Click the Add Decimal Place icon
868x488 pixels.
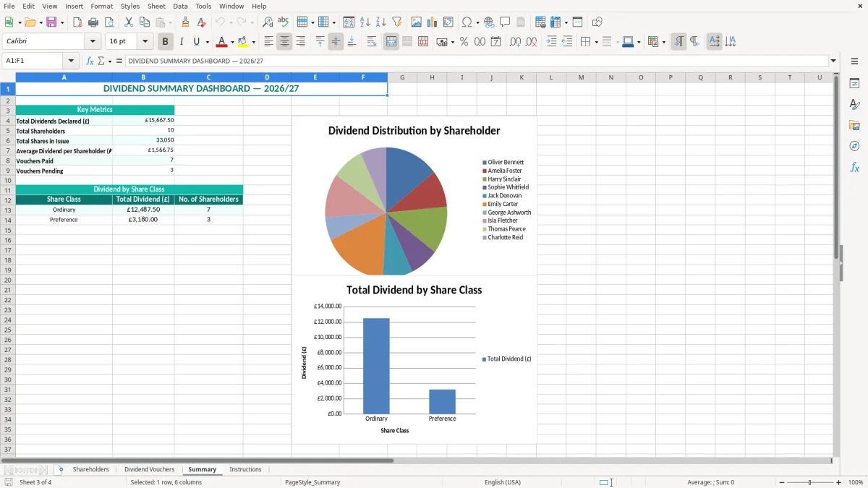(516, 42)
